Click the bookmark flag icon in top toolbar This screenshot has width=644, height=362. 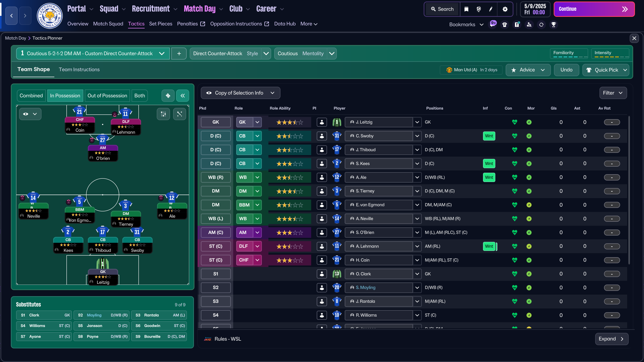click(466, 9)
